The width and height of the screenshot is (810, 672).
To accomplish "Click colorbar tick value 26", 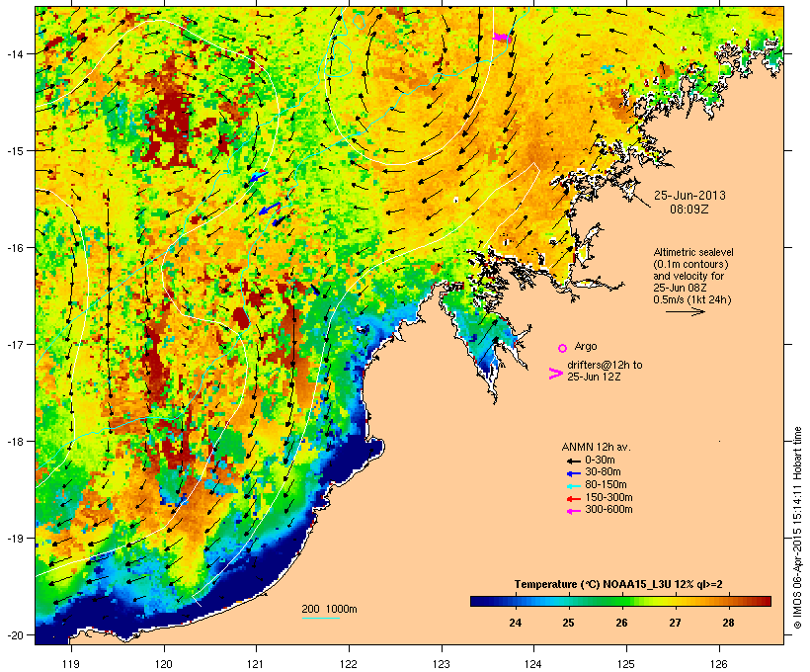I will coord(621,623).
